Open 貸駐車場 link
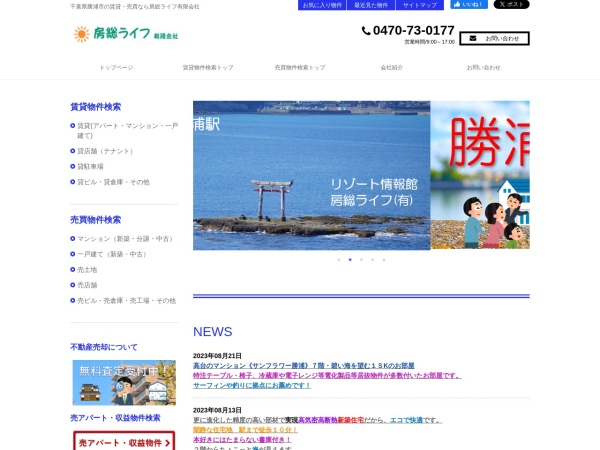 90,166
